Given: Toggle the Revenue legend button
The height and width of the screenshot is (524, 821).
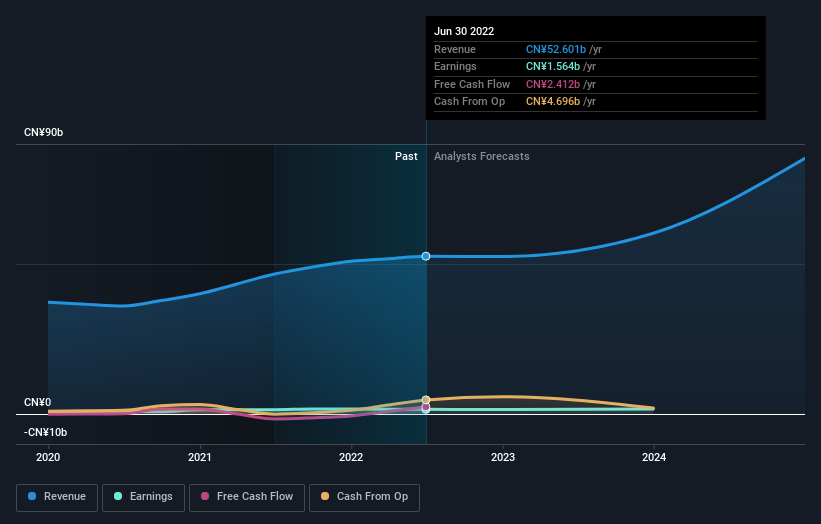Looking at the screenshot, I should 57,497.
